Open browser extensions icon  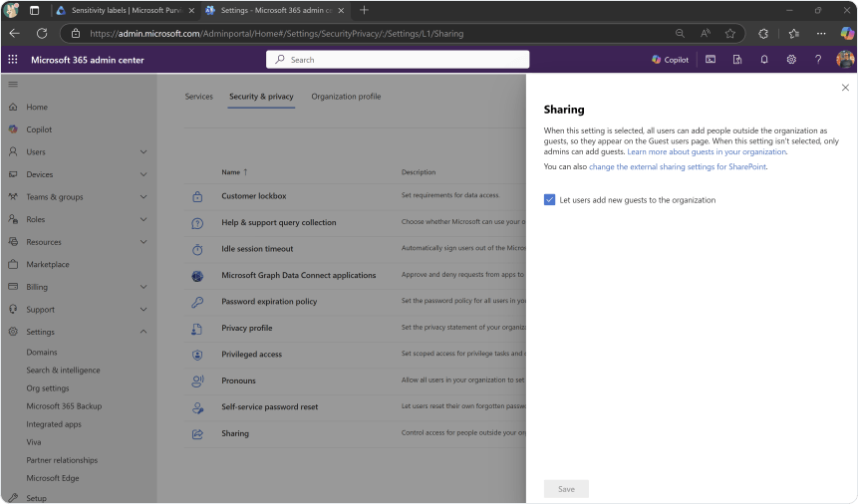763,34
